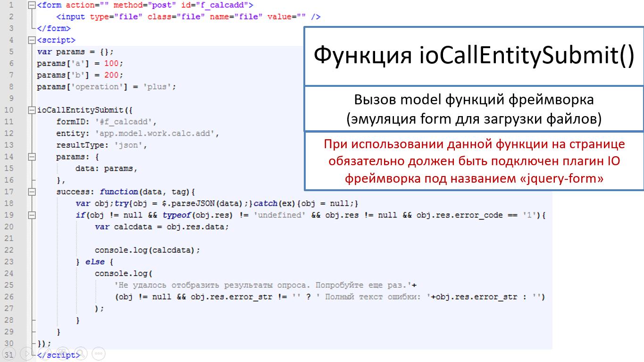Collapse the params object fold on line 14
The height and width of the screenshot is (362, 644).
coord(32,157)
